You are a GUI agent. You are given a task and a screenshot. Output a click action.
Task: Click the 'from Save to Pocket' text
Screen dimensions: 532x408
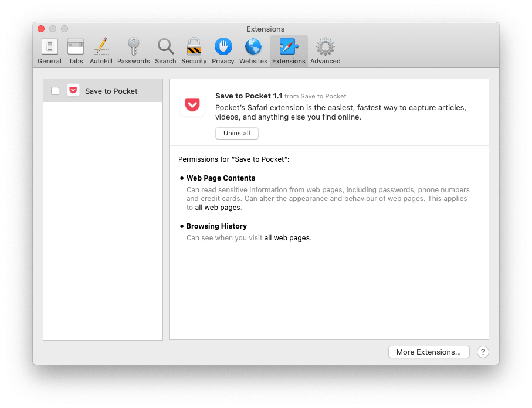315,96
